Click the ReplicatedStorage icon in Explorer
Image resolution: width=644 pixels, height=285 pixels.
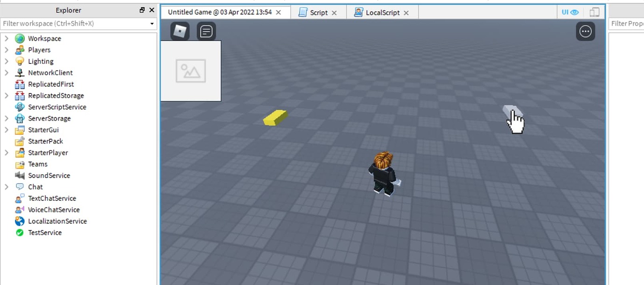click(19, 95)
